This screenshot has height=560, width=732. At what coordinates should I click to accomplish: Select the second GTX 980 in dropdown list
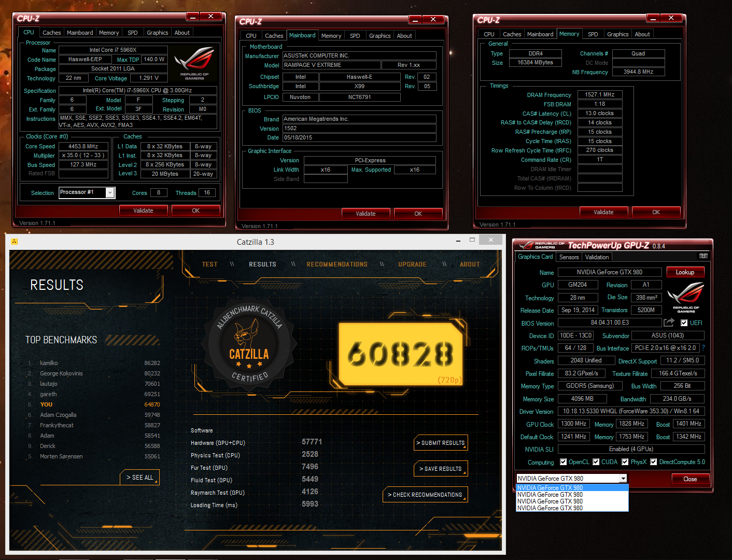[x=572, y=495]
